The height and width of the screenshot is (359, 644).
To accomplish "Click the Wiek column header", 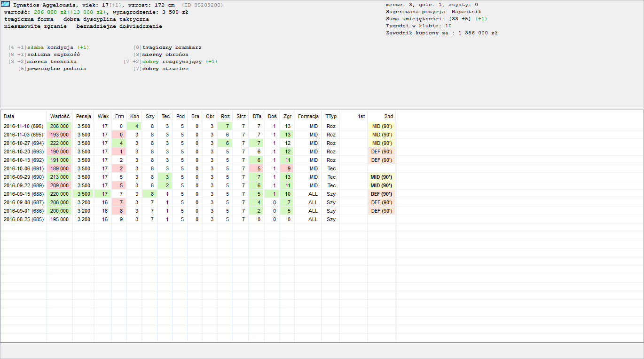I will click(x=103, y=116).
